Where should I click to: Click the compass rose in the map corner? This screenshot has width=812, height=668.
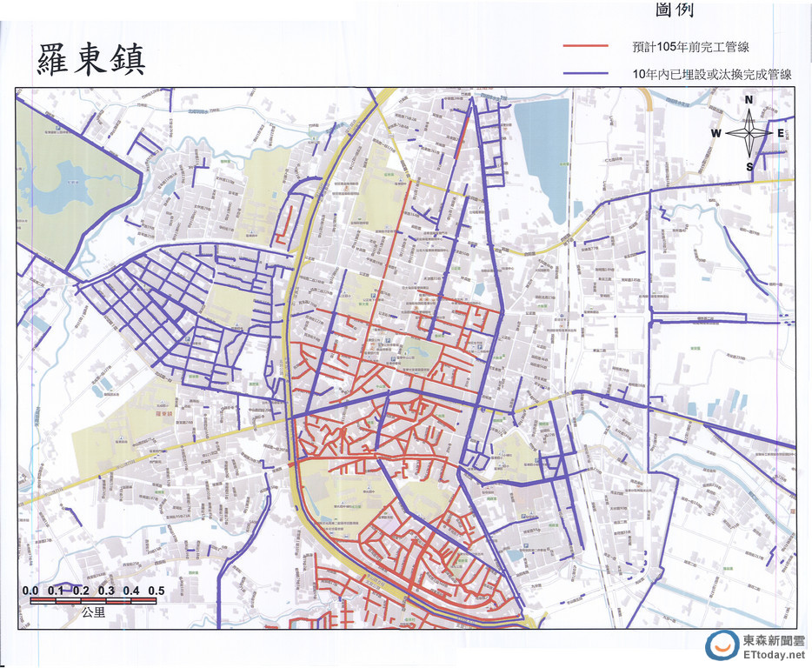pyautogui.click(x=748, y=133)
